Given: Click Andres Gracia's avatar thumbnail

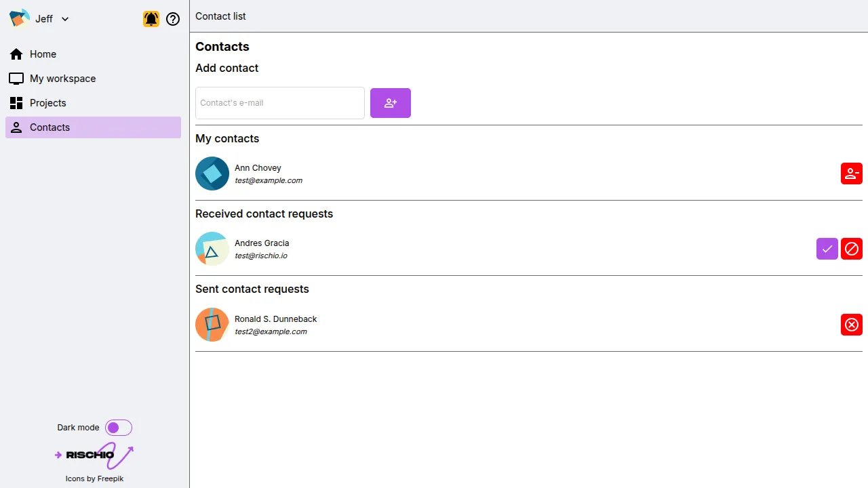Looking at the screenshot, I should click(x=212, y=249).
